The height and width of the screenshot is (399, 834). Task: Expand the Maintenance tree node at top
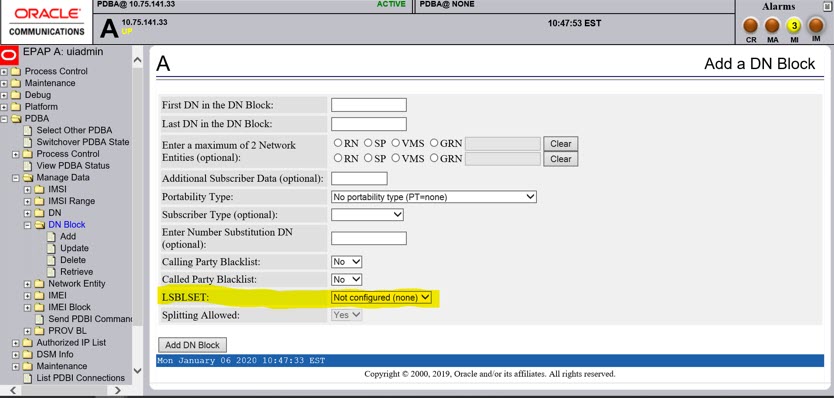tap(4, 83)
